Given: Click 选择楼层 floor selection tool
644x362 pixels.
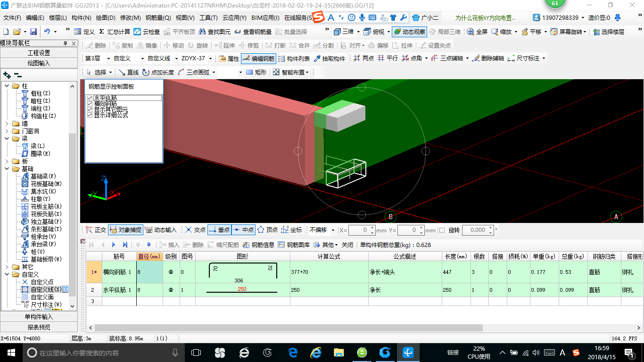Looking at the screenshot, I should (x=609, y=32).
